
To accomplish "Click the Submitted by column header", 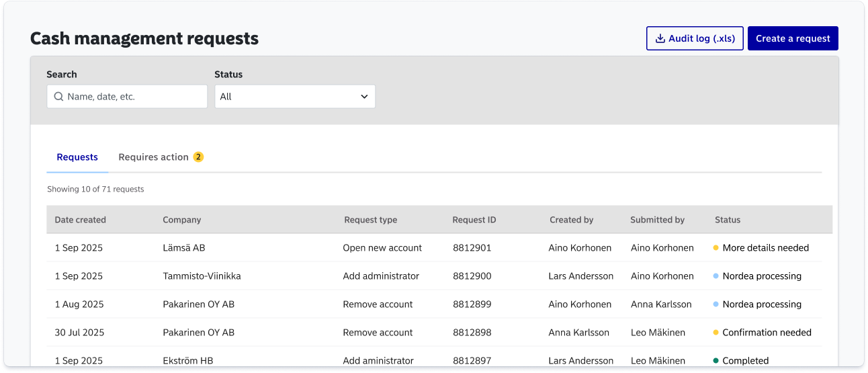I will [x=658, y=220].
